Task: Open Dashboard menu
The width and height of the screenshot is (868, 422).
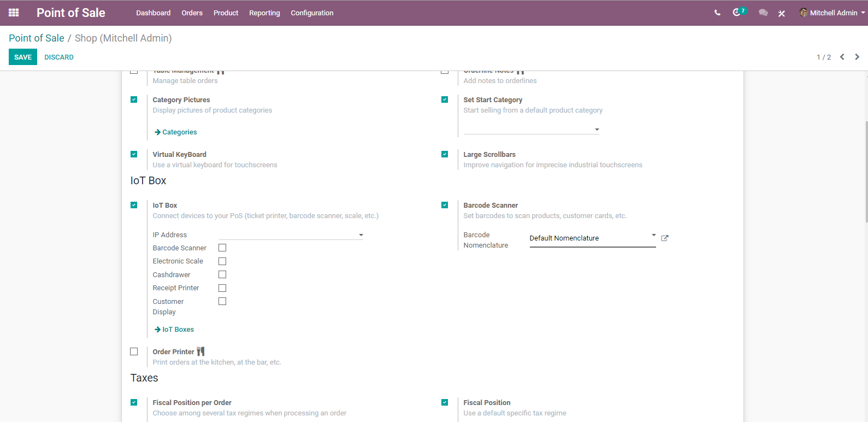Action: [x=153, y=13]
